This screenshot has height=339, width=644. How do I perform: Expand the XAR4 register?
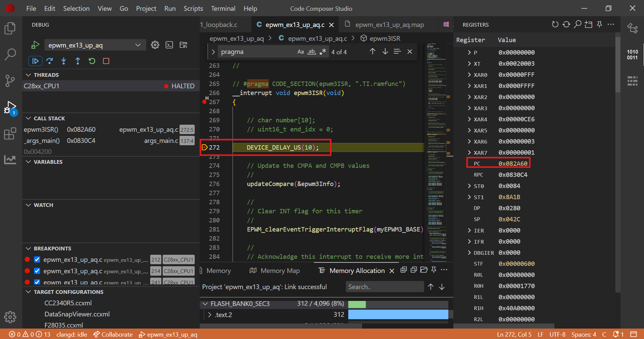click(469, 119)
